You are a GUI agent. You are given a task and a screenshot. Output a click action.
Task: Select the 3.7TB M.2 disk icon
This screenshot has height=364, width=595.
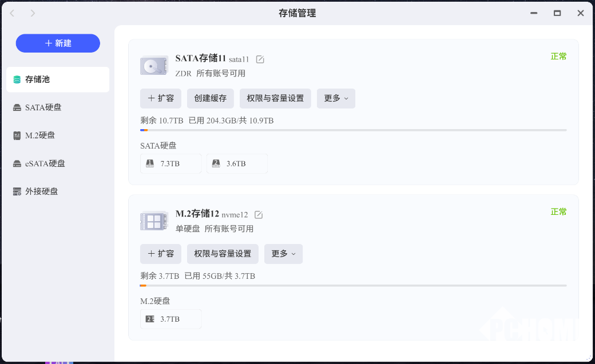pos(150,319)
